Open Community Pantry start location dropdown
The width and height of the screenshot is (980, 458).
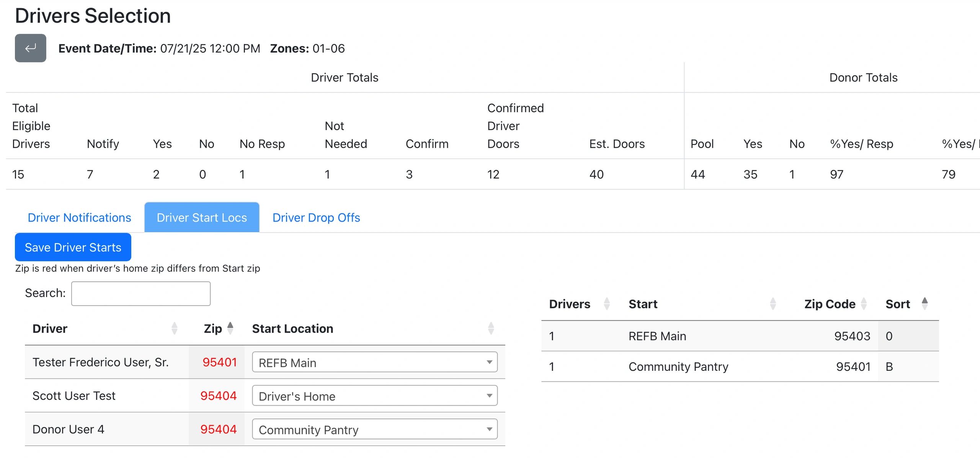374,429
